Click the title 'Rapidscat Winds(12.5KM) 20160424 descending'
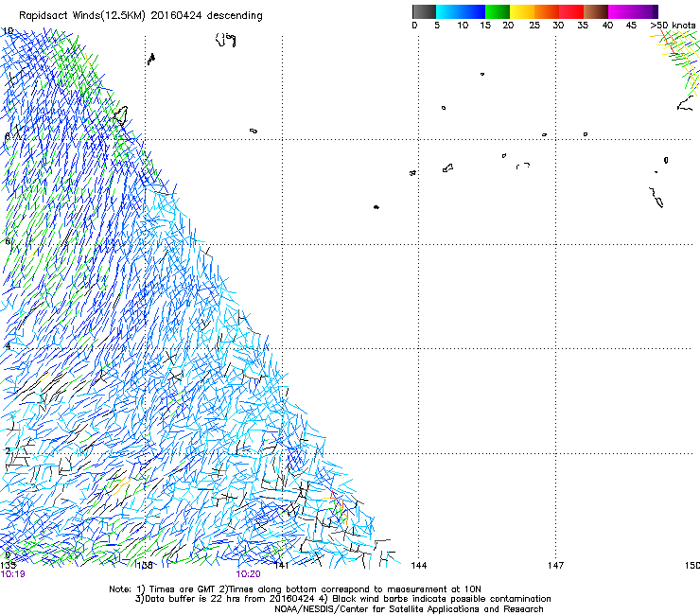The image size is (700, 615). 141,15
